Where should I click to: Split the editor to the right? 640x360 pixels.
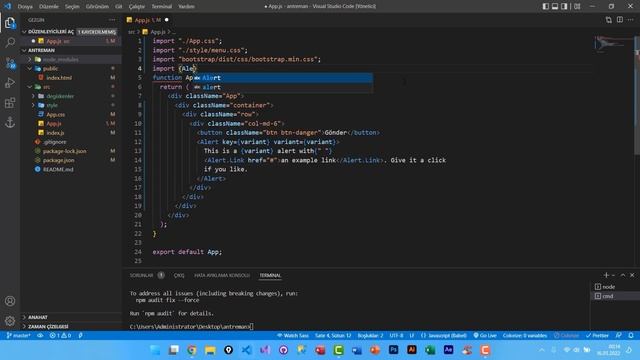[620, 20]
